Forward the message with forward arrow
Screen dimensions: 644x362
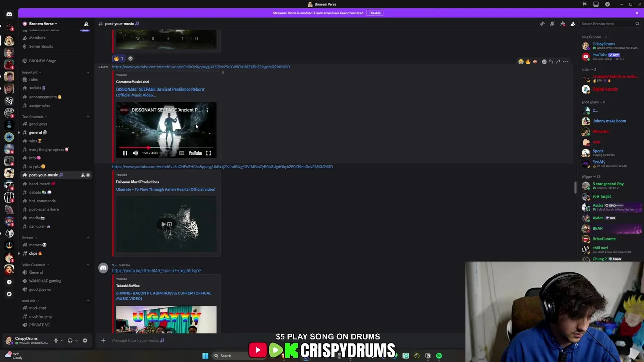click(558, 62)
